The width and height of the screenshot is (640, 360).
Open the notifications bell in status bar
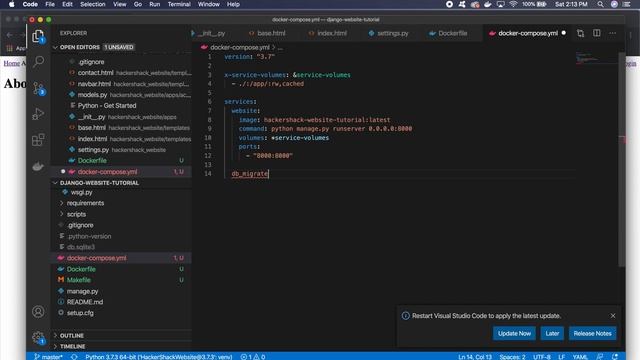[615, 357]
